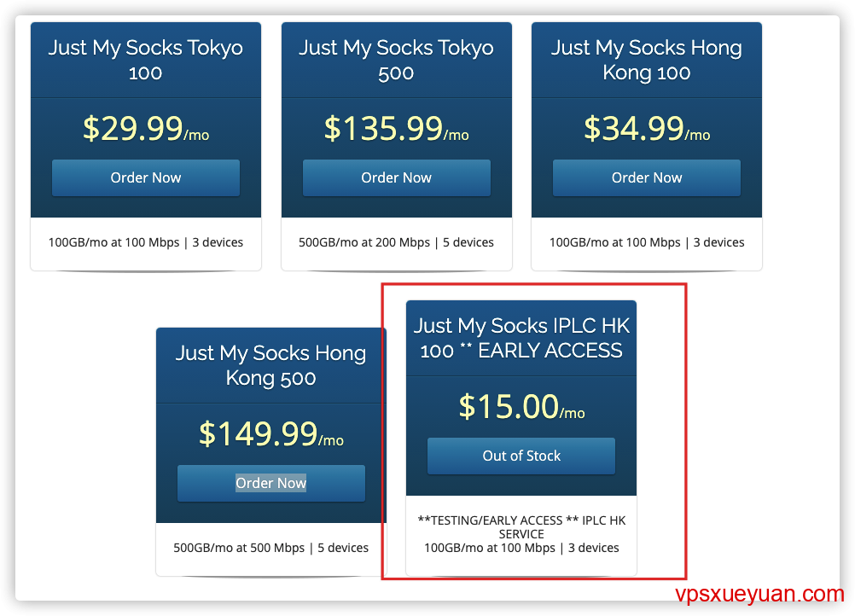Order the Tokyo 500 plan now
Image resolution: width=855 pixels, height=616 pixels.
[x=397, y=177]
